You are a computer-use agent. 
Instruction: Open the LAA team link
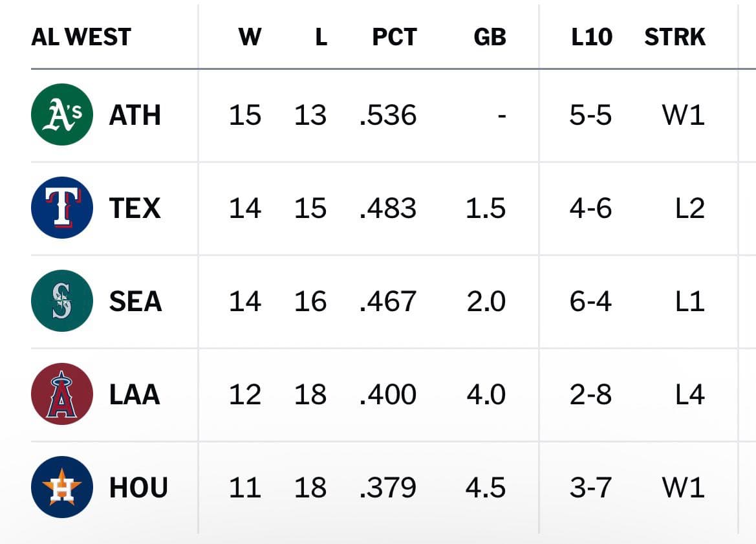click(x=135, y=395)
